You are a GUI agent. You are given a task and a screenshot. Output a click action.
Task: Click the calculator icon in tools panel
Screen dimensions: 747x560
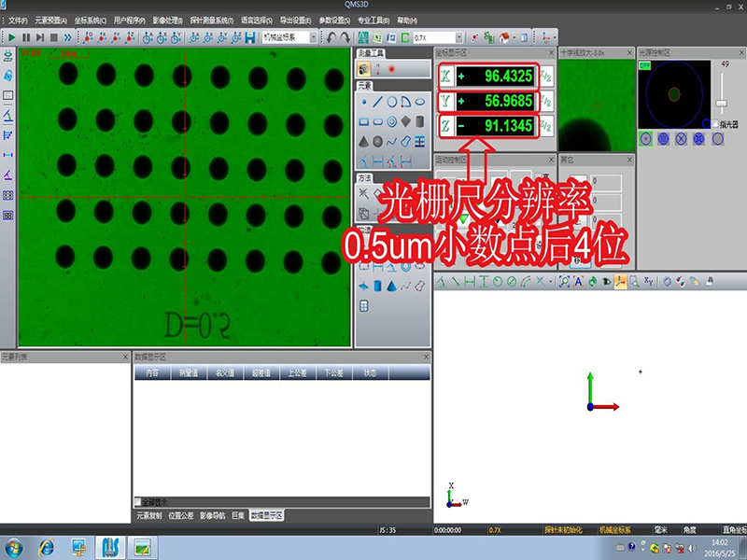[x=364, y=306]
